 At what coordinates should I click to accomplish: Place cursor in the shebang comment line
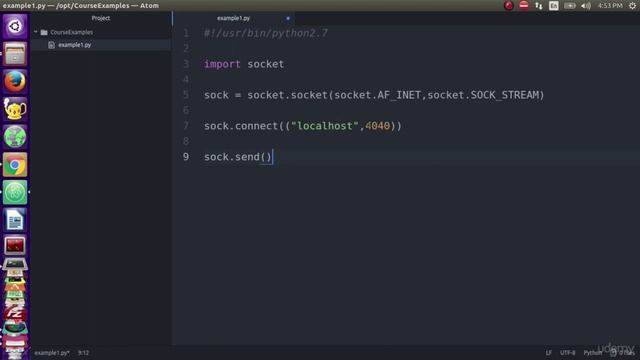pos(266,33)
